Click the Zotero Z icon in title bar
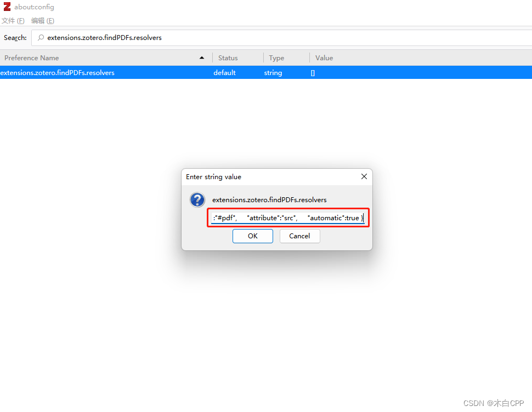Image resolution: width=532 pixels, height=412 pixels. tap(7, 7)
